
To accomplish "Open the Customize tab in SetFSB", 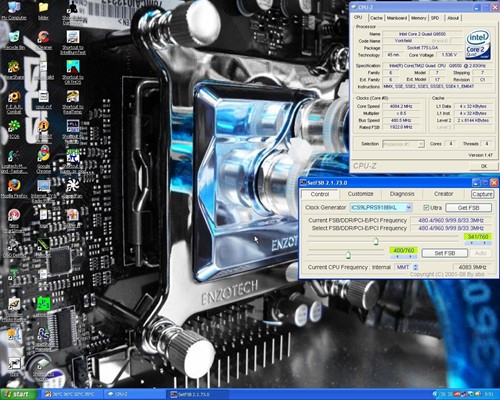I will click(360, 194).
